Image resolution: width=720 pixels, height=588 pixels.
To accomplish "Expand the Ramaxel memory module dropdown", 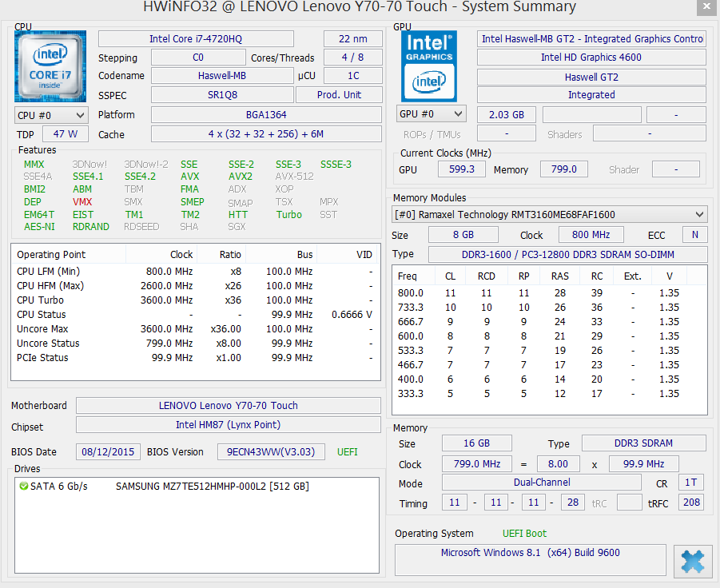I will tap(549, 214).
